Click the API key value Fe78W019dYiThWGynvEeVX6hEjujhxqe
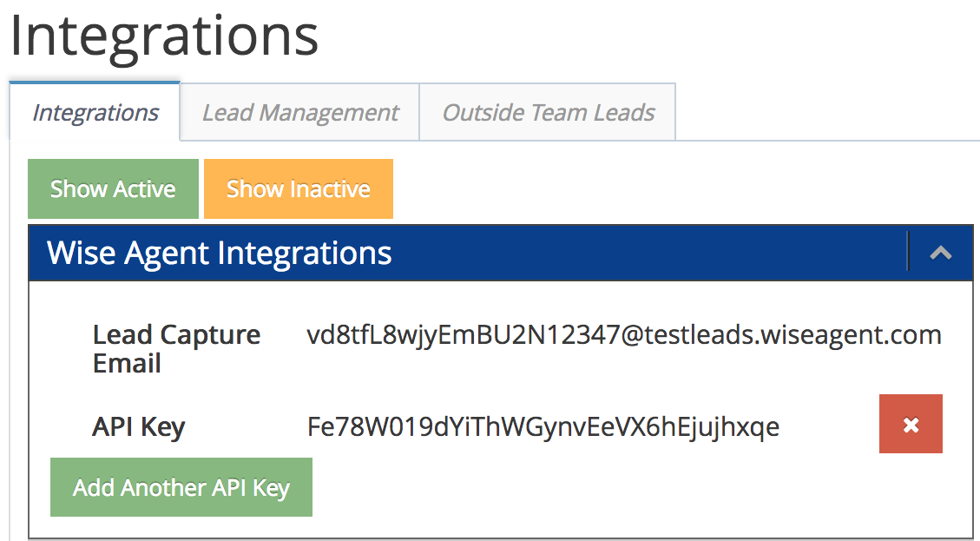980x541 pixels. tap(543, 427)
